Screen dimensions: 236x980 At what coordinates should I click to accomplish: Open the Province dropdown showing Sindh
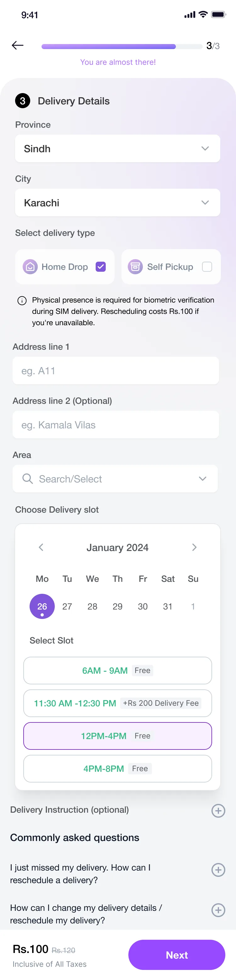point(118,148)
